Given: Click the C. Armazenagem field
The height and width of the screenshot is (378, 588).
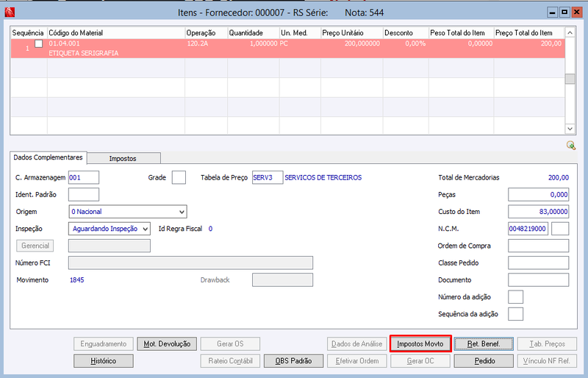Looking at the screenshot, I should [x=84, y=177].
